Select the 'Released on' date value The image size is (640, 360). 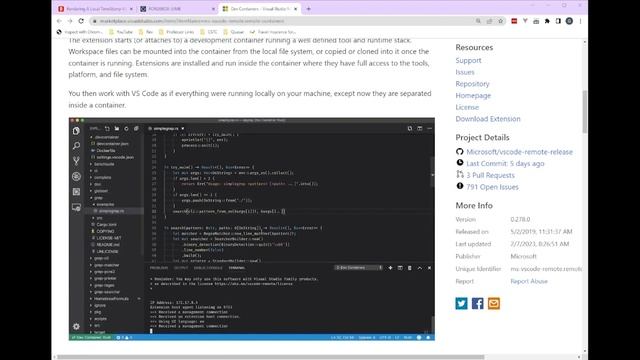point(541,232)
